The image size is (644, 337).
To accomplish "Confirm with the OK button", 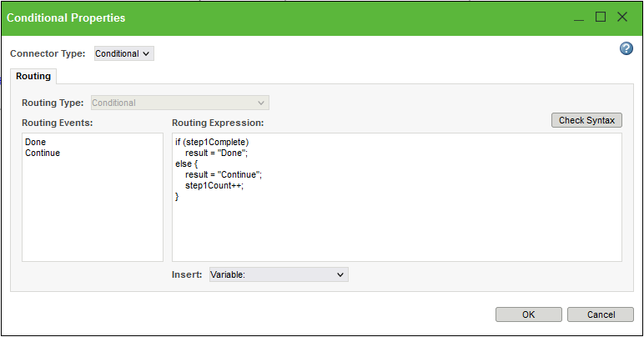I will coord(528,314).
